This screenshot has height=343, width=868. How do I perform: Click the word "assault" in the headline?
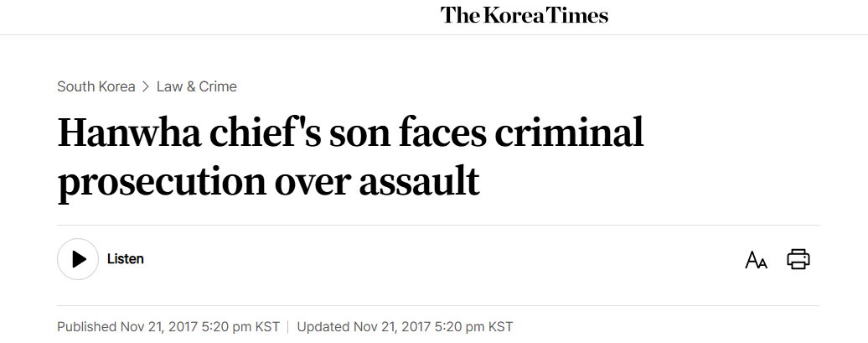tap(421, 182)
